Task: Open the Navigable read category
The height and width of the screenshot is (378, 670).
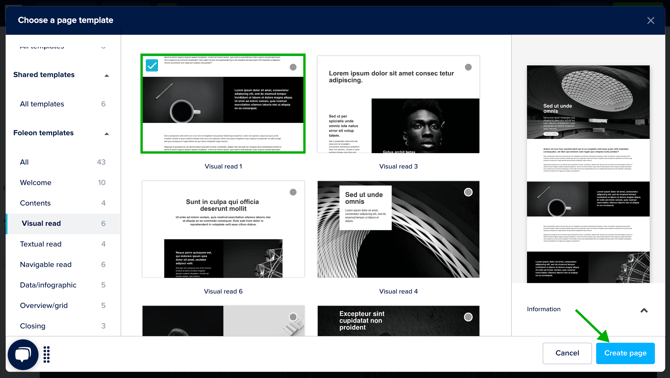Action: tap(63, 264)
